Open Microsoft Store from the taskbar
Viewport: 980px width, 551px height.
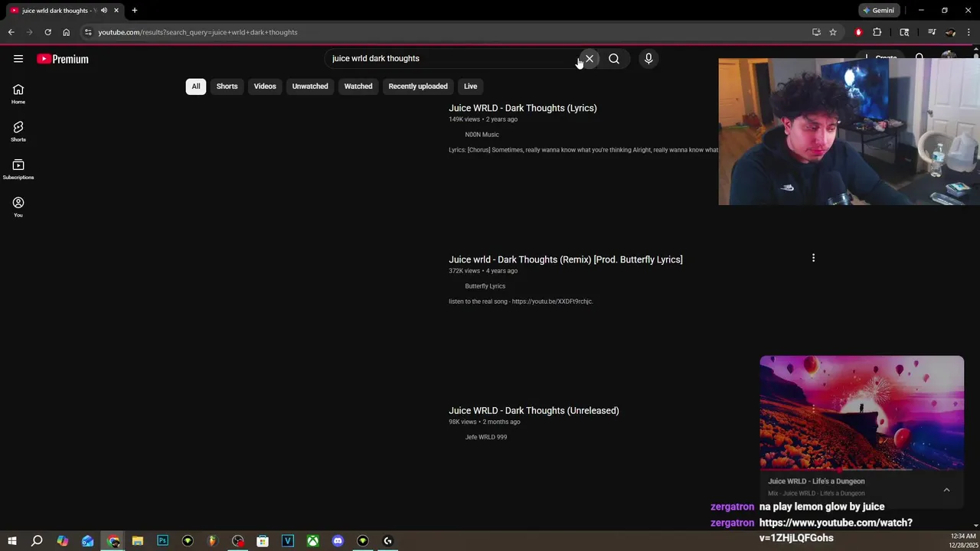(263, 541)
